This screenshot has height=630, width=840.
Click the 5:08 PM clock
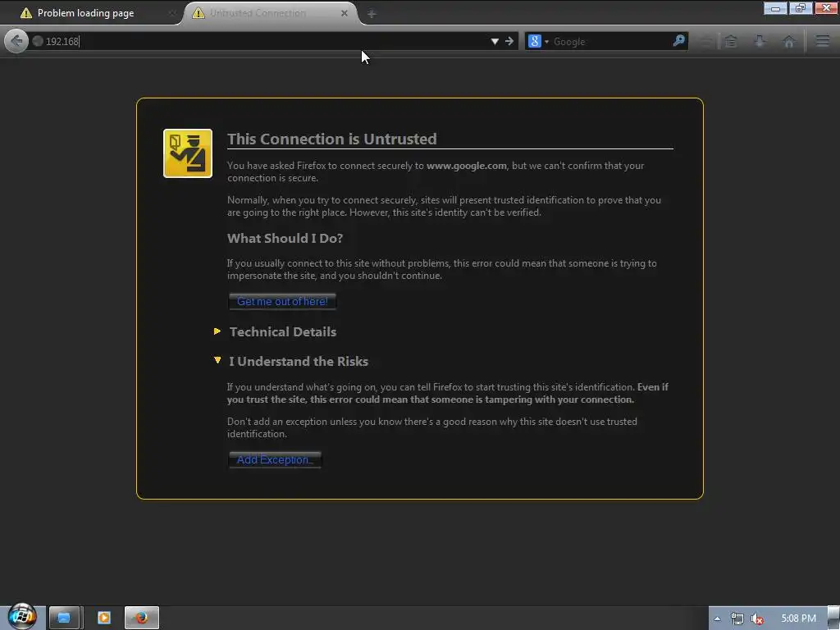[x=798, y=619]
